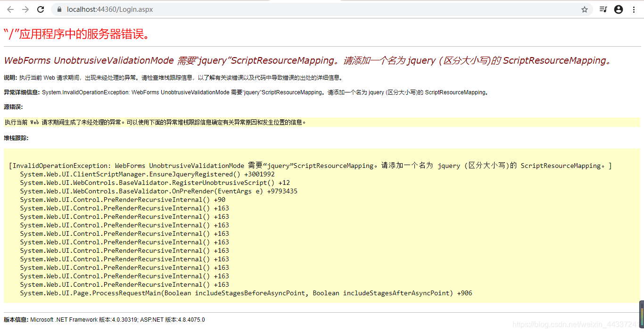
Task: Open Chrome's three-dot menu
Action: [x=634, y=9]
